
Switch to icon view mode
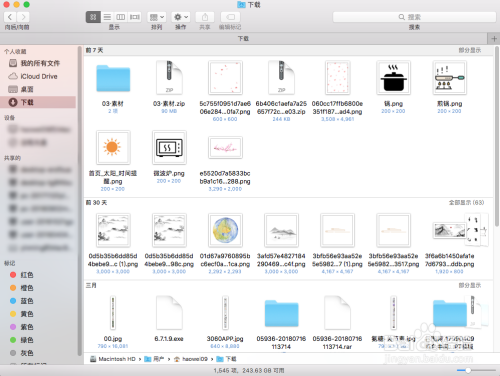pyautogui.click(x=93, y=17)
